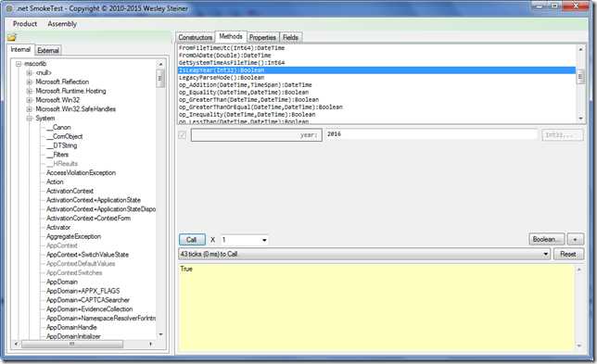The height and width of the screenshot is (364, 597).
Task: Expand the Microsoft.Reflection namespace node
Action: (x=30, y=82)
